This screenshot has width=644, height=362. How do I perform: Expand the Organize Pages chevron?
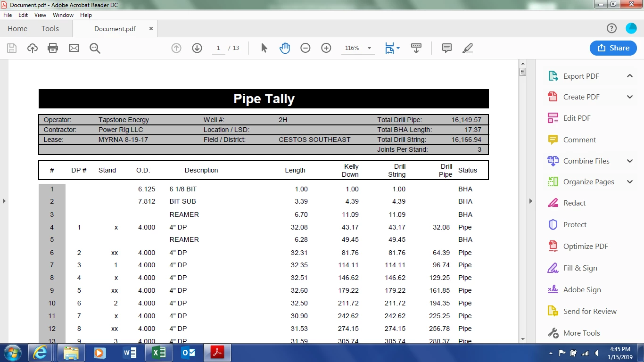[x=630, y=182]
